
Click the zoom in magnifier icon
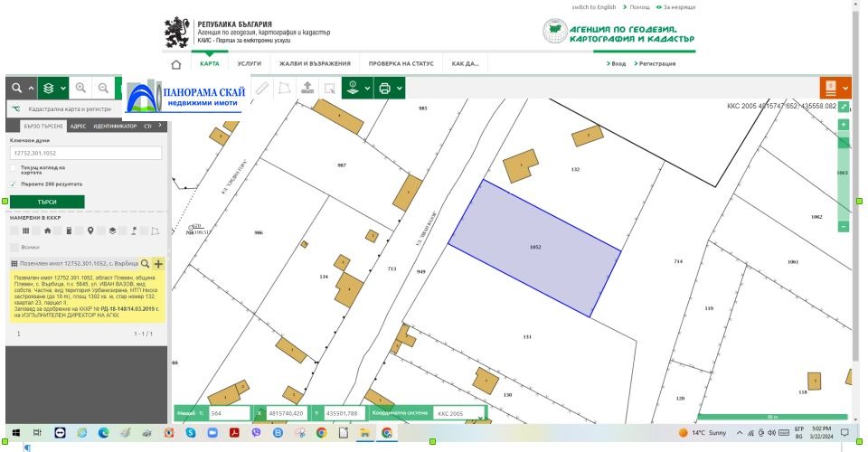tap(81, 88)
